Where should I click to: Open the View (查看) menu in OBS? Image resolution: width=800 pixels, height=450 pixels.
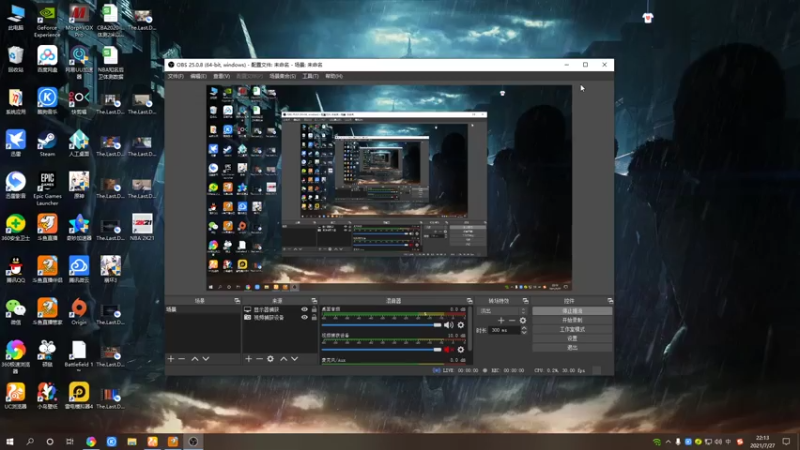click(221, 76)
